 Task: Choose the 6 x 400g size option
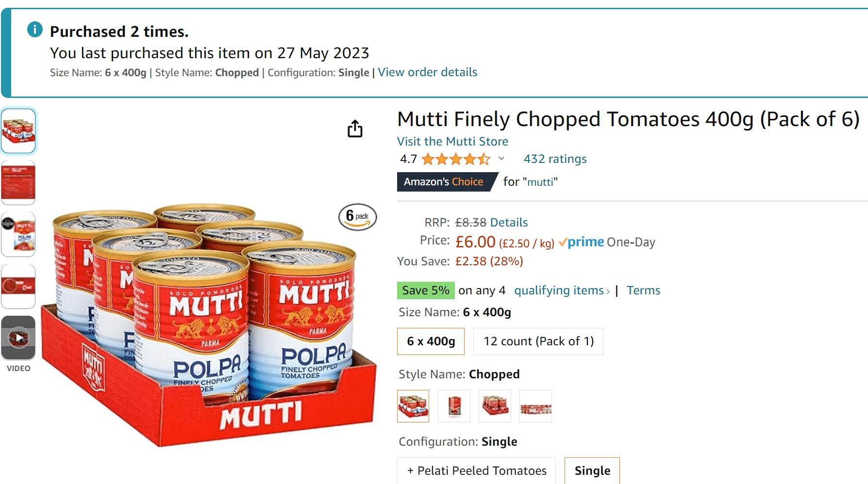pyautogui.click(x=431, y=341)
